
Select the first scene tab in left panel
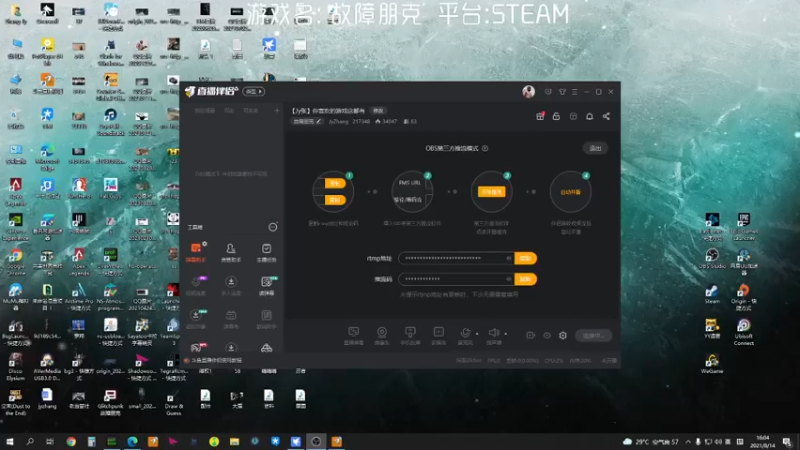point(205,111)
